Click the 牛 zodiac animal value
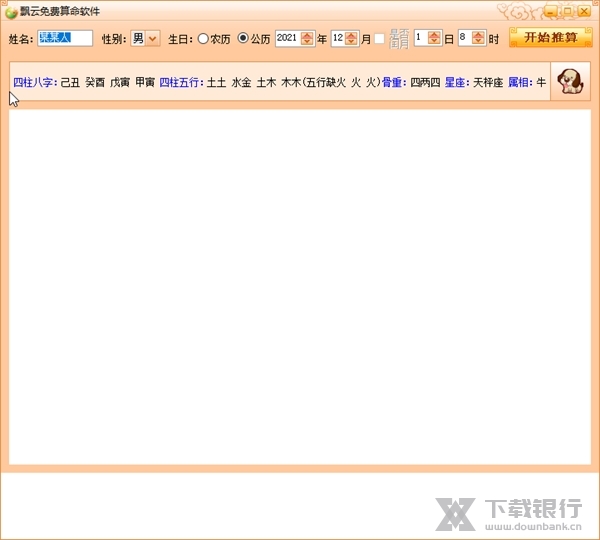 [x=541, y=82]
